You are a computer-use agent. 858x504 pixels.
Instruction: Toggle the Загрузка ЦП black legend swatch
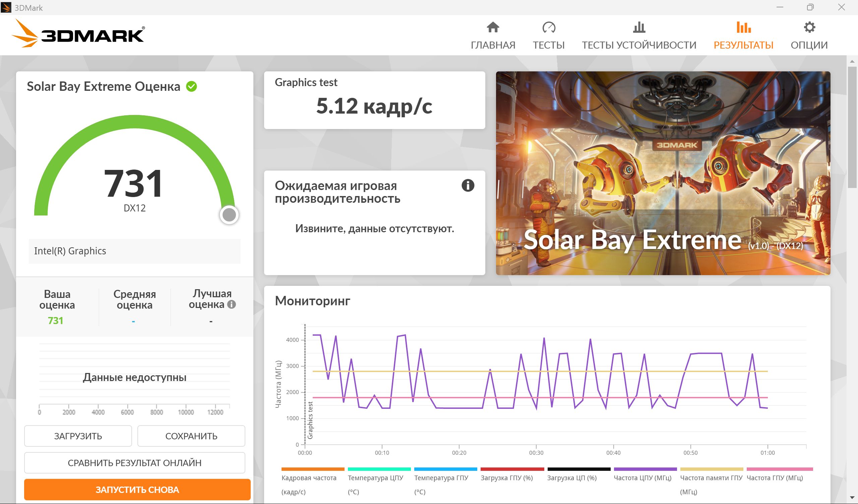point(579,469)
